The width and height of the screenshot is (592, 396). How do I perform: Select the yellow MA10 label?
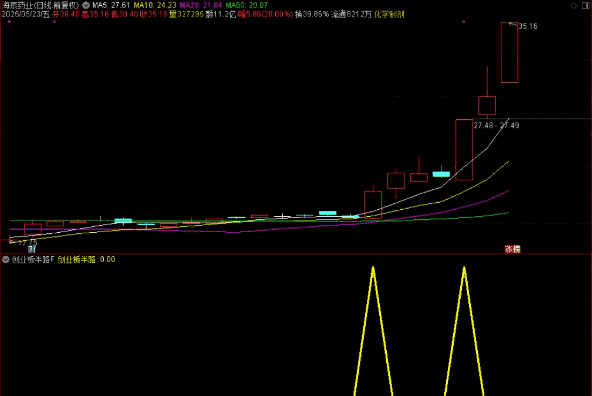tap(155, 5)
